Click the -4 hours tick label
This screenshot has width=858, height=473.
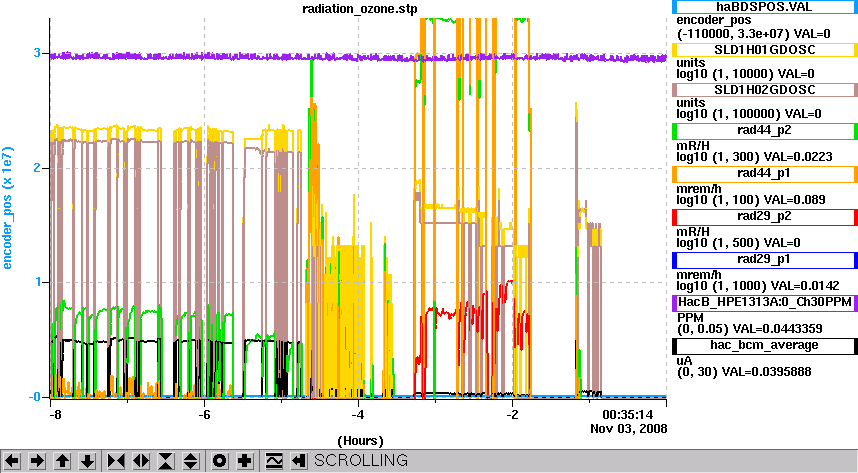(x=358, y=414)
